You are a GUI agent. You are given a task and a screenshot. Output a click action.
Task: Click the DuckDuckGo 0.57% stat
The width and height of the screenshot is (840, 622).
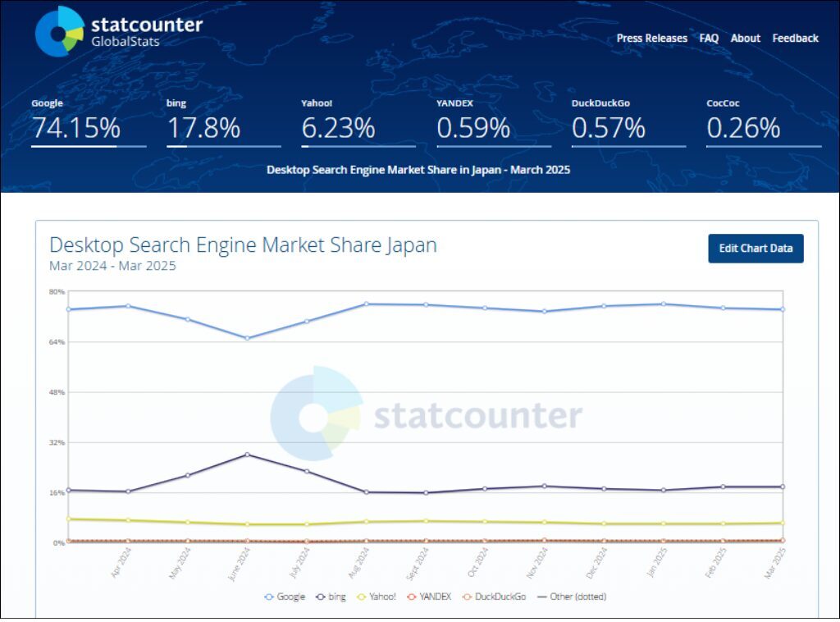coord(628,122)
